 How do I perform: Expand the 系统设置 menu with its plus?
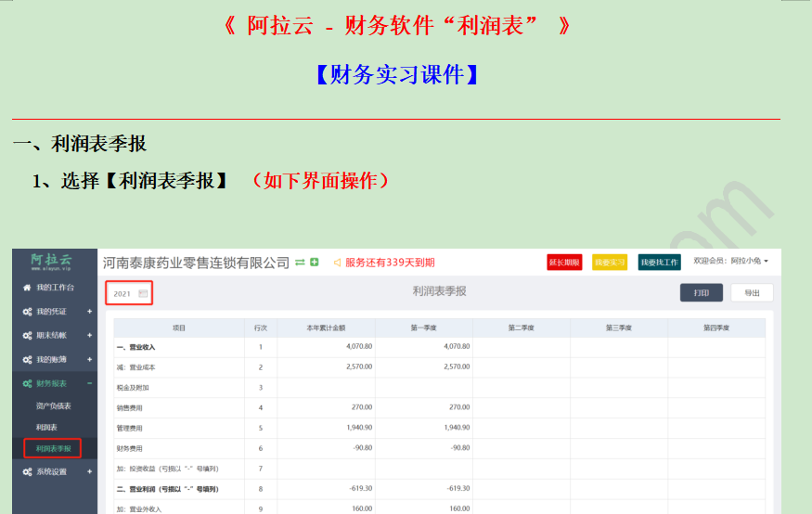coord(90,471)
